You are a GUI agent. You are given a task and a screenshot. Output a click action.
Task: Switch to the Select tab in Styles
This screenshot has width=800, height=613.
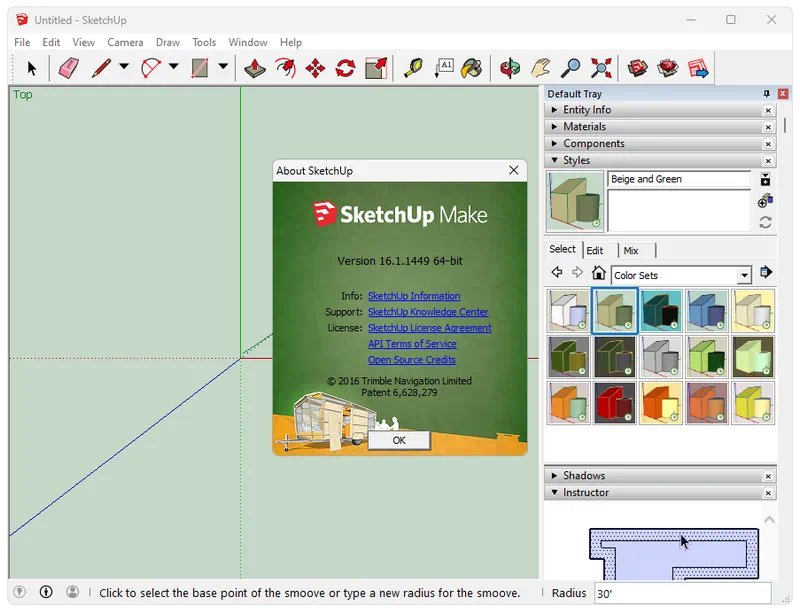562,249
